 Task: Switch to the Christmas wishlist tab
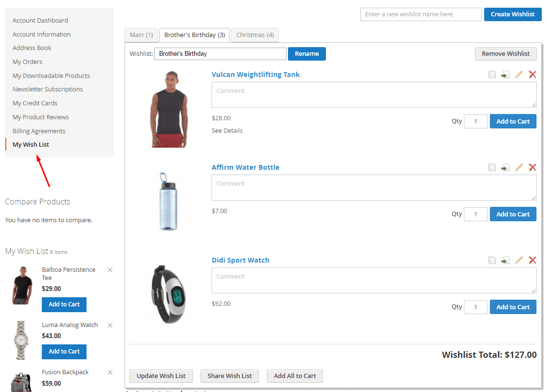click(x=255, y=35)
